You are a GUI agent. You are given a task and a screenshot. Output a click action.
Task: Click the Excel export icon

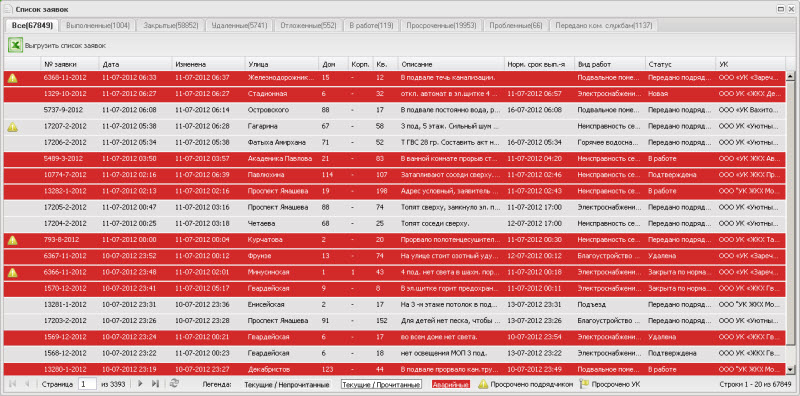click(x=15, y=45)
